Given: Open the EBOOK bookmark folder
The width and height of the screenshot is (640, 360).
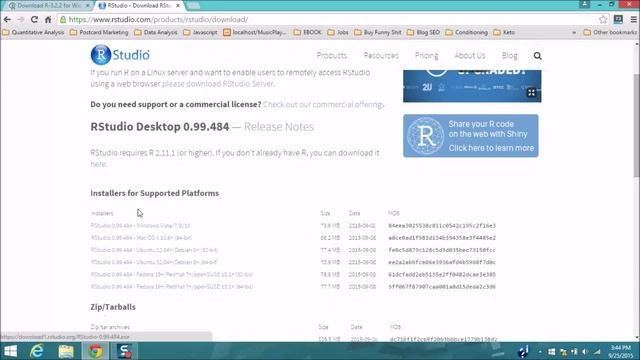Looking at the screenshot, I should [x=307, y=32].
